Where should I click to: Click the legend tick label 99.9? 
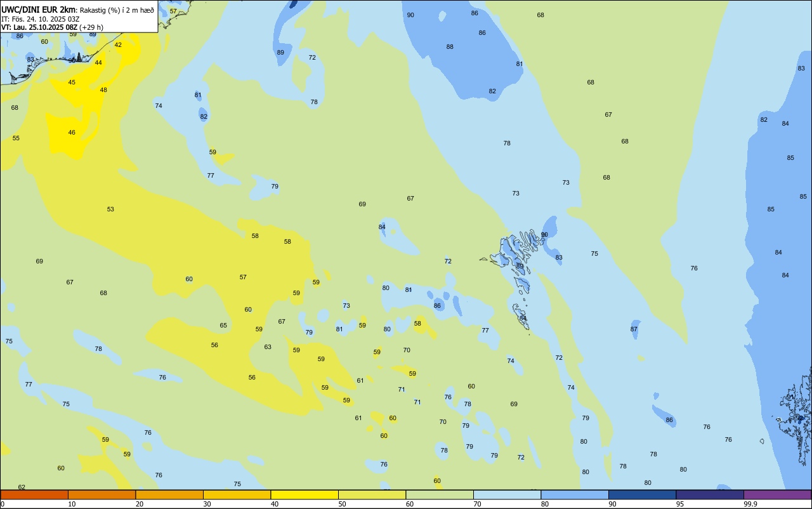(x=750, y=504)
